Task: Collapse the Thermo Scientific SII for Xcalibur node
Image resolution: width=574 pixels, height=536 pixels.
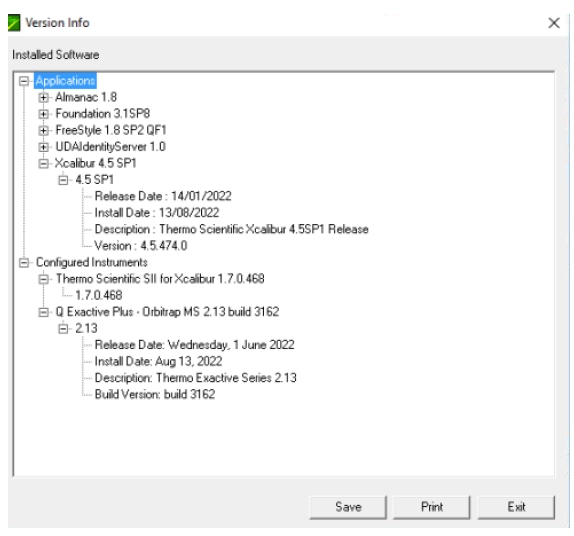Action: point(43,279)
